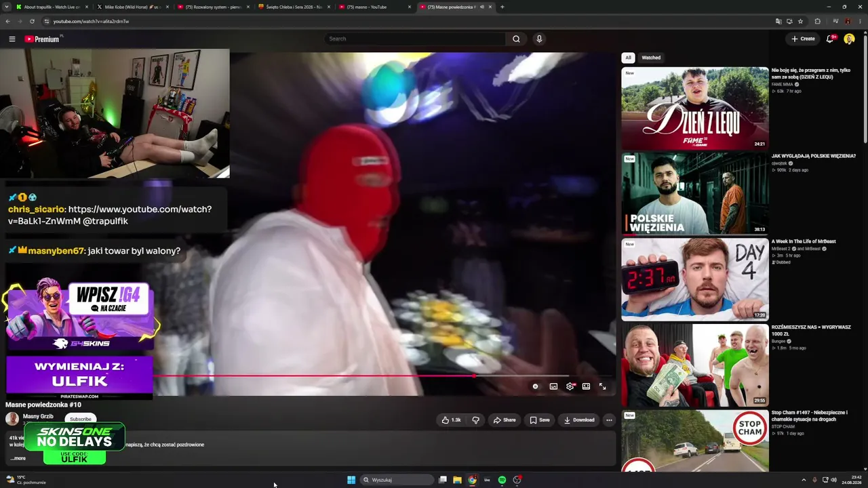
Task: Click the browser address bar URL
Action: 91,21
